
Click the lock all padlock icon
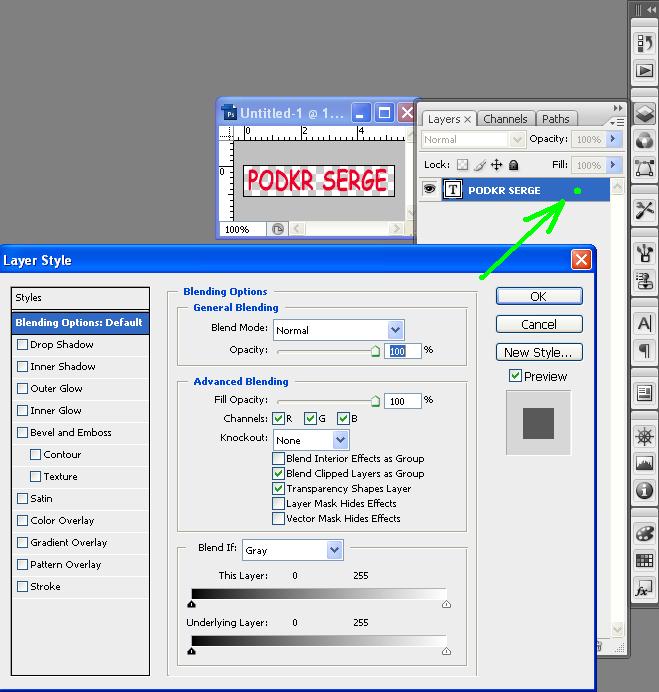(513, 165)
